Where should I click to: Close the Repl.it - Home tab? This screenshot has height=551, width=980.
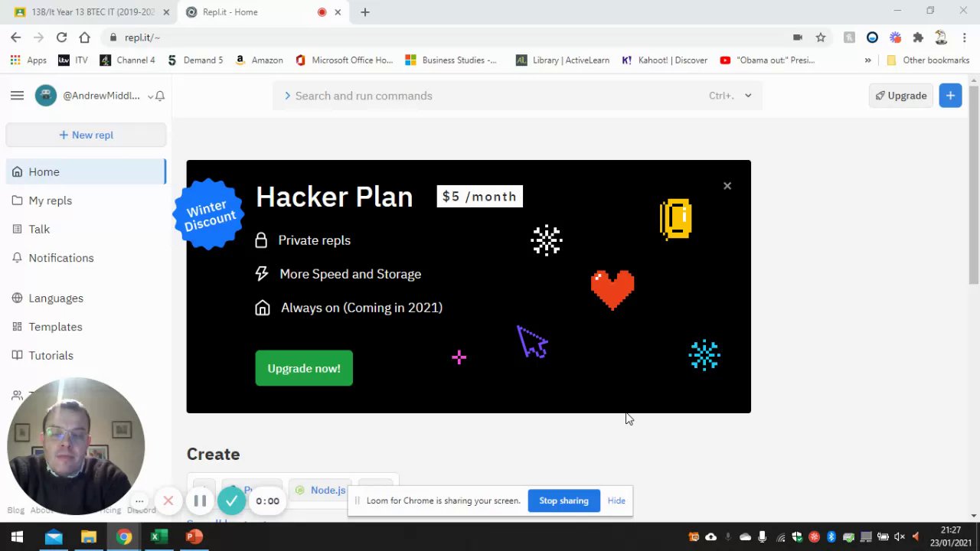[x=338, y=12]
